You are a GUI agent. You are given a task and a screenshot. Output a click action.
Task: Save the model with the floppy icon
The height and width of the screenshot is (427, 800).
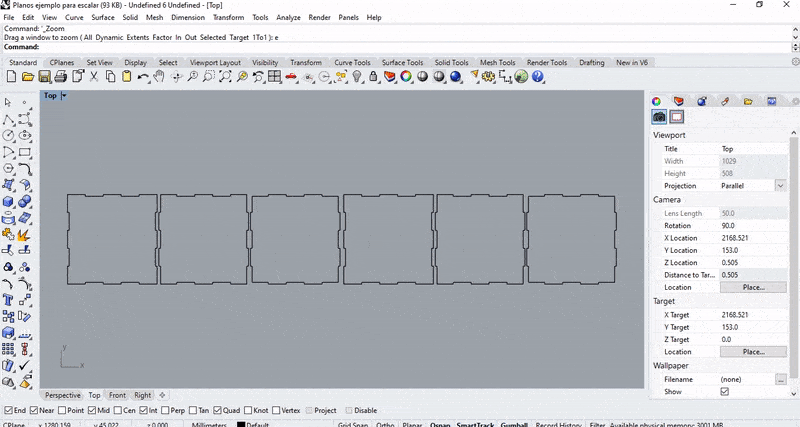44,77
